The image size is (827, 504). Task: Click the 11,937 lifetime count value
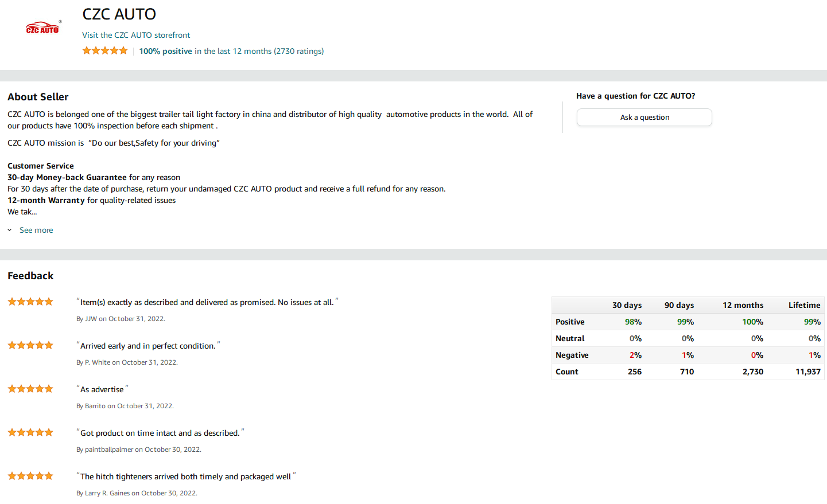[x=808, y=372]
